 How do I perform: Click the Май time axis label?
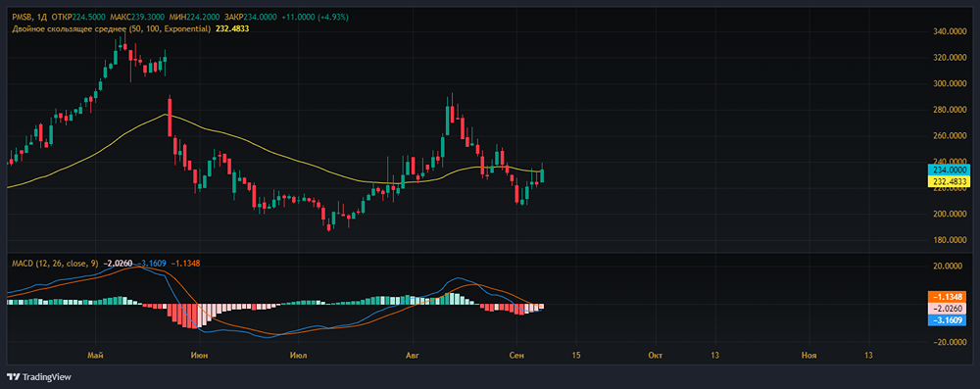(96, 356)
